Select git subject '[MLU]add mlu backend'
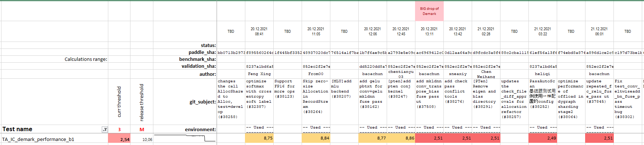Screen dimensions: 644x145 (344, 102)
